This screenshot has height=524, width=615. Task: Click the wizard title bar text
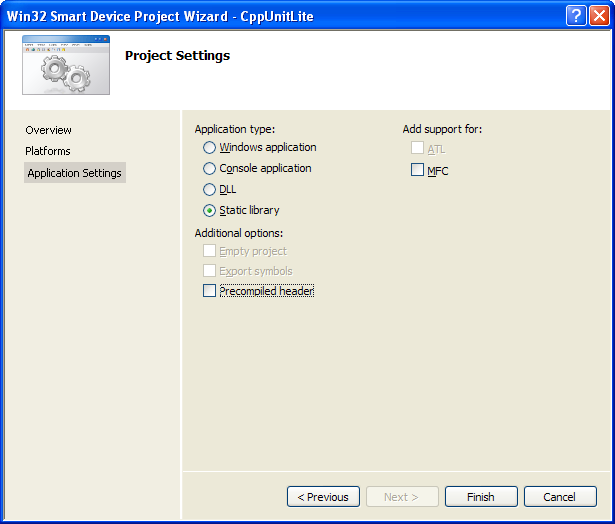pos(160,16)
